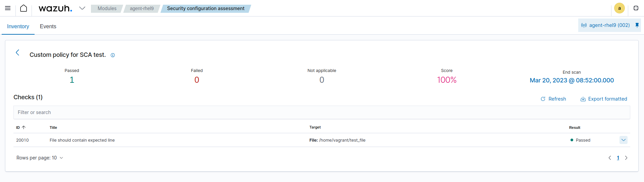The height and width of the screenshot is (182, 644).
Task: Change Rows per page setting
Action: (x=40, y=158)
